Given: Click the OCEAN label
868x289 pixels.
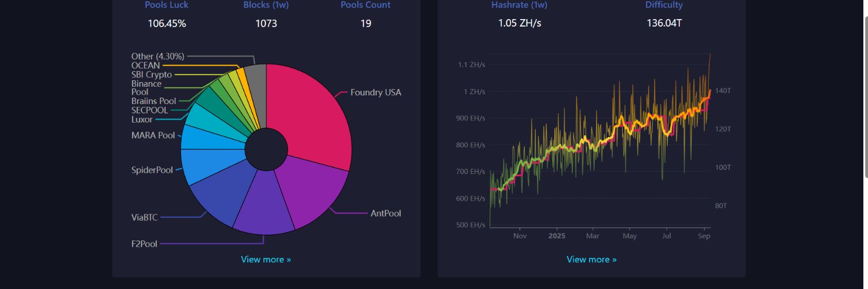Looking at the screenshot, I should pyautogui.click(x=145, y=65).
